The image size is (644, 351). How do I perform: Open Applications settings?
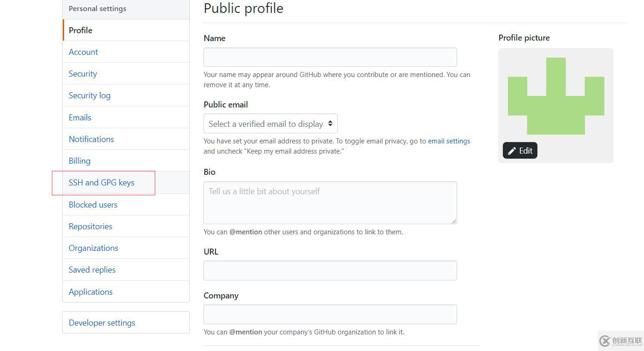126,292
